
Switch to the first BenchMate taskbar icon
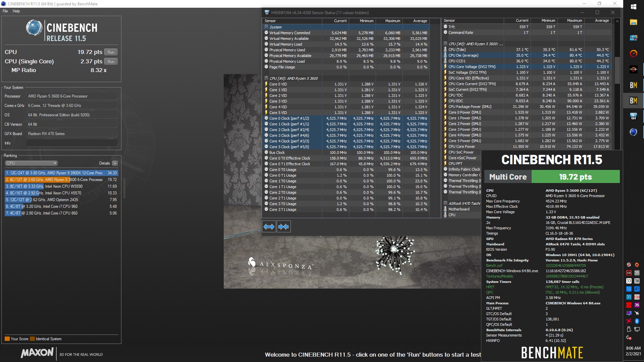click(633, 85)
